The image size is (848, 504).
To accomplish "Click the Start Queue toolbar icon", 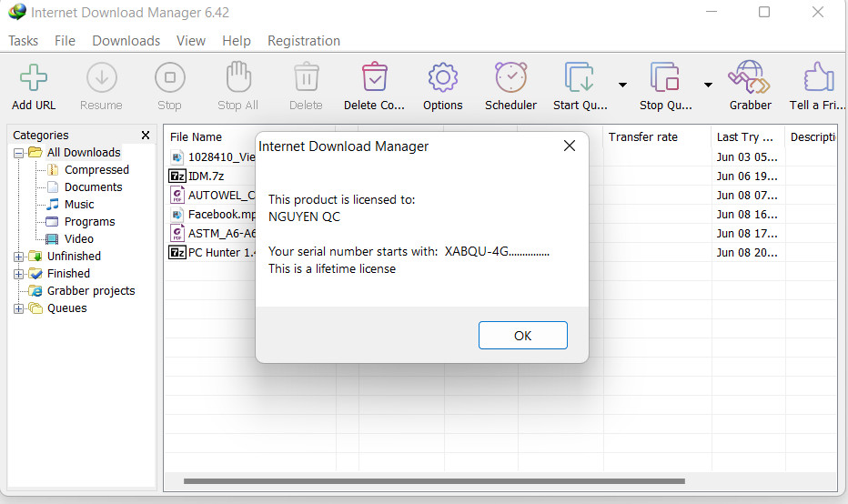I will click(580, 76).
